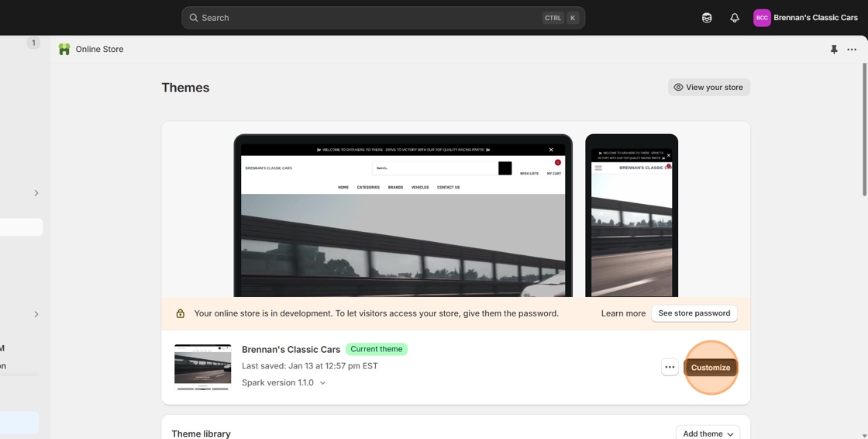Click the Search field
This screenshot has width=868, height=439.
383,18
